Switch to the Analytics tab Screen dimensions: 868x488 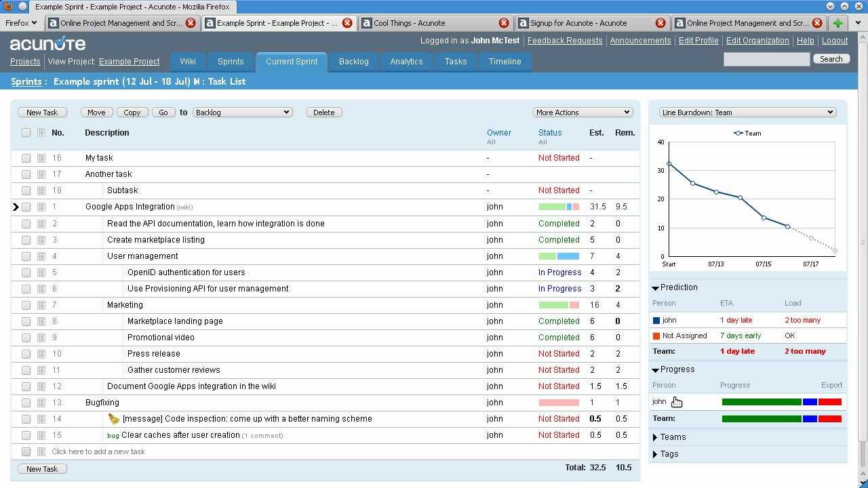tap(406, 62)
